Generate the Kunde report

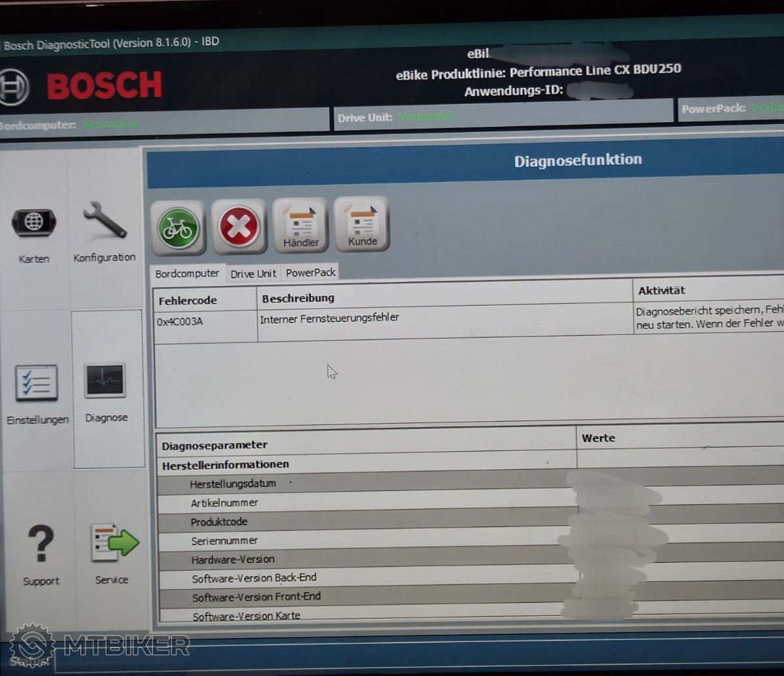362,225
